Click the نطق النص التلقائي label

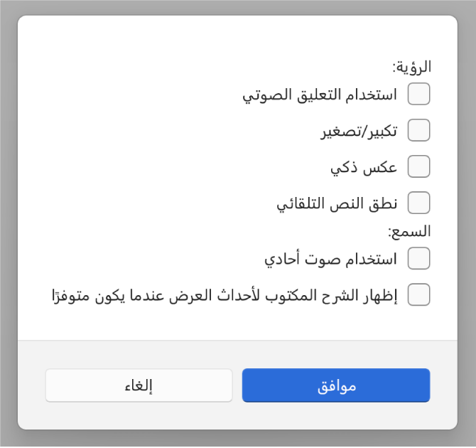click(337, 203)
